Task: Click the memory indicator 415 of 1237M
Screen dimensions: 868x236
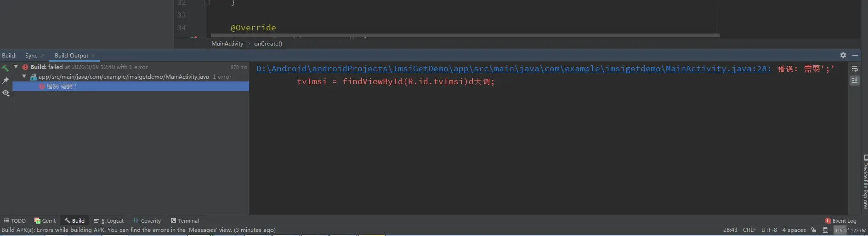Action: pos(850,230)
